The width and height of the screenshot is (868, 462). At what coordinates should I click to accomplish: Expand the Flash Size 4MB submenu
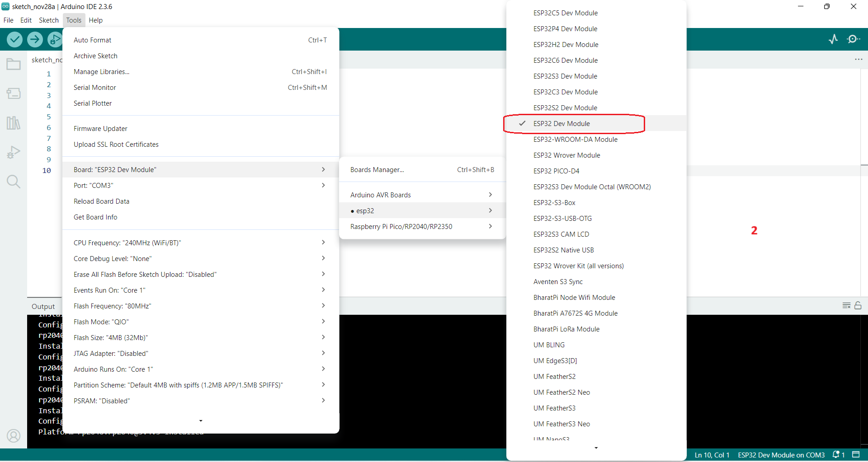tap(201, 337)
